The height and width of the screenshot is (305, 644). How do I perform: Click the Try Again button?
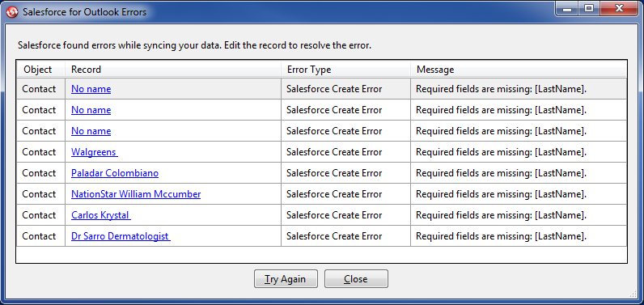pyautogui.click(x=286, y=279)
